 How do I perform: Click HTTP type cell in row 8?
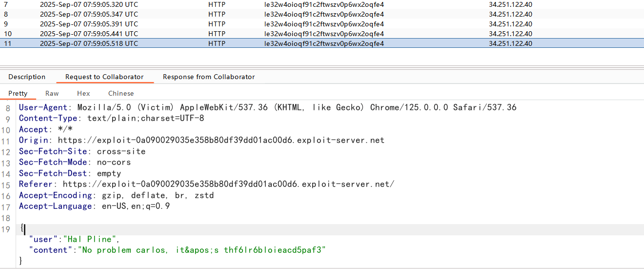pos(217,14)
